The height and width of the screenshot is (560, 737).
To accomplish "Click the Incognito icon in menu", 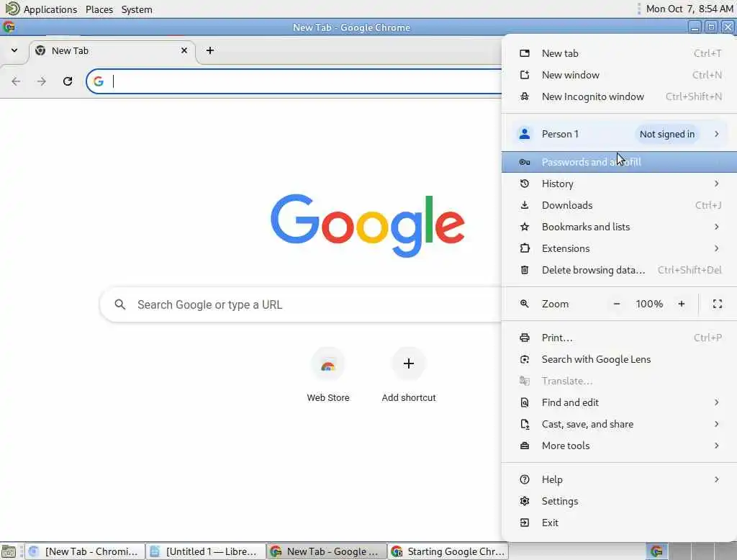I will pos(525,96).
